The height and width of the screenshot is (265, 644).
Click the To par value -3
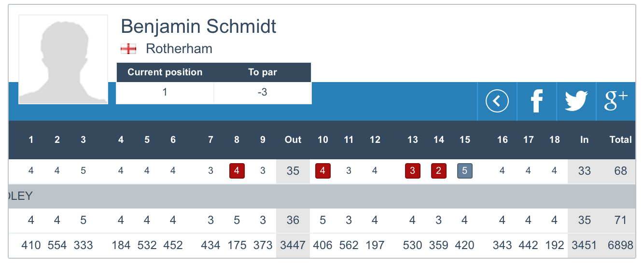point(262,92)
